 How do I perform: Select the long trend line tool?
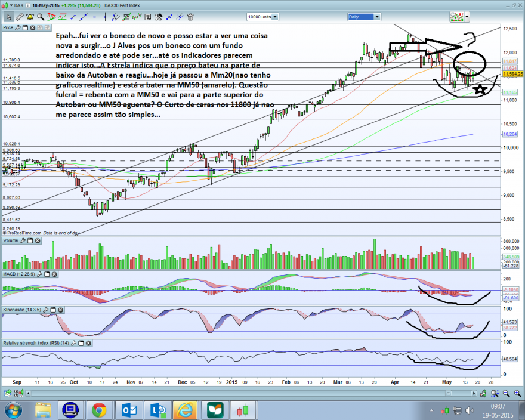pos(83,17)
